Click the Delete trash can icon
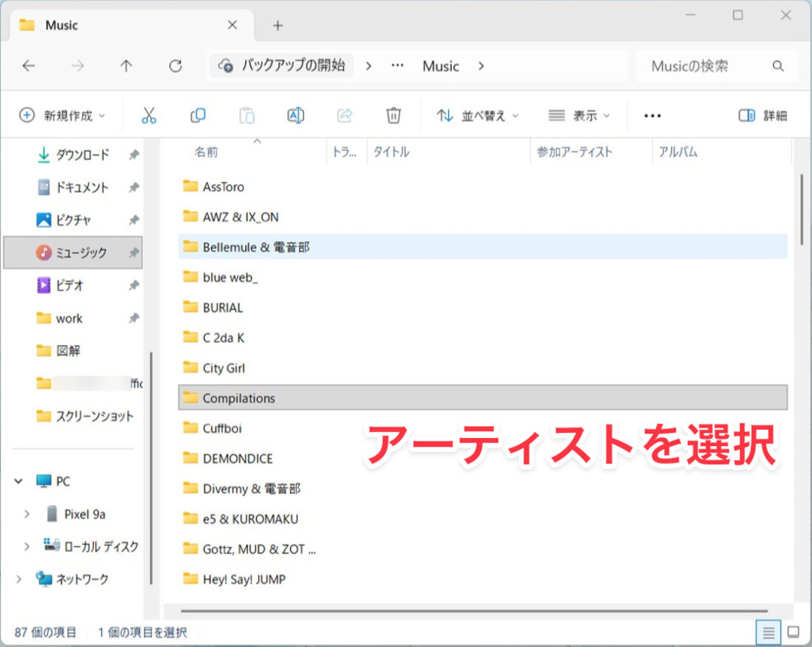 point(393,115)
